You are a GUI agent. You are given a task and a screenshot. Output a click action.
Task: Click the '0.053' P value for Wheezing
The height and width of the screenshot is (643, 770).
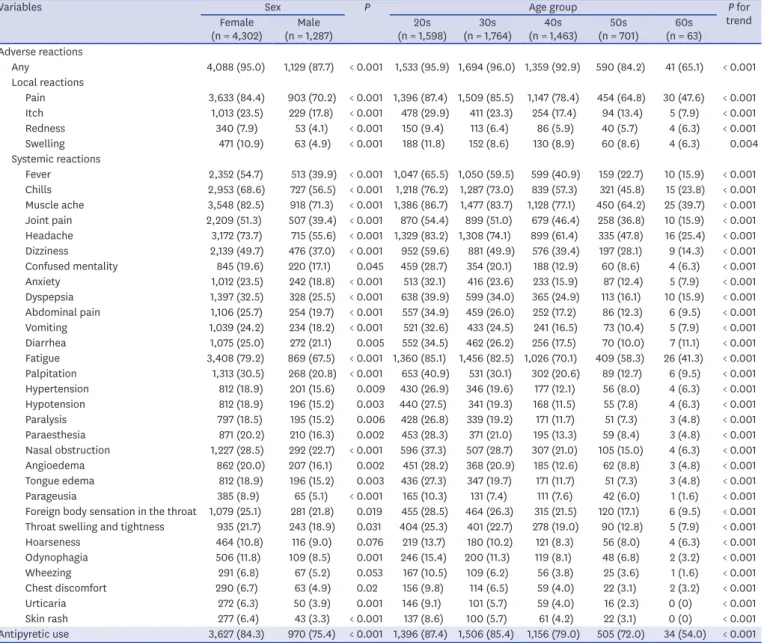coord(370,572)
